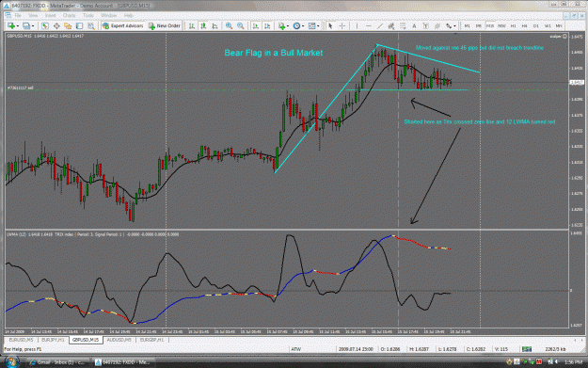The image size is (588, 368).
Task: Switch chart to line chart icon
Action: click(215, 26)
